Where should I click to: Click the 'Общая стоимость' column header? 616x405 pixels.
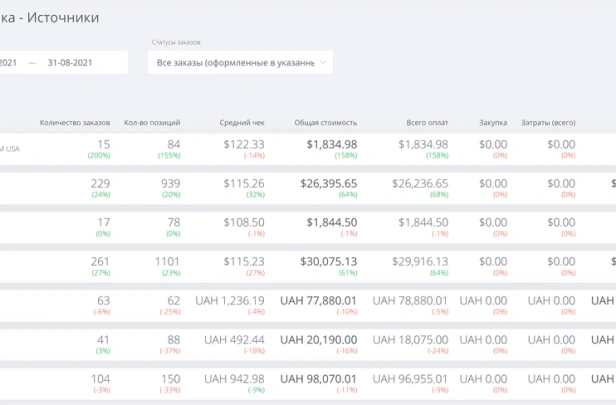click(325, 122)
